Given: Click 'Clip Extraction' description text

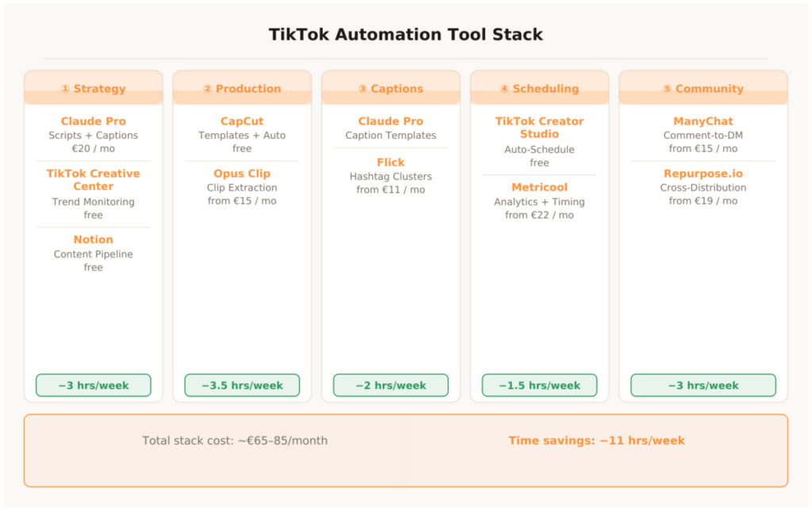Looking at the screenshot, I should click(242, 187).
